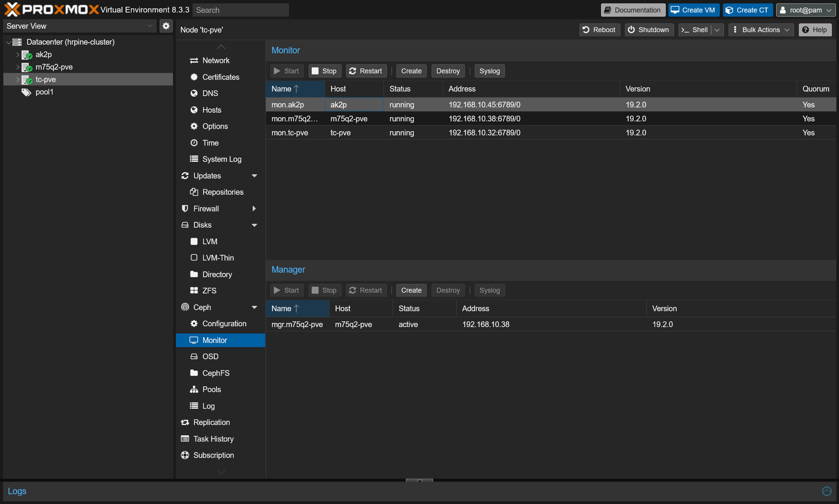Collapse the Ceph menu section arrow
839x504 pixels.
pos(254,307)
